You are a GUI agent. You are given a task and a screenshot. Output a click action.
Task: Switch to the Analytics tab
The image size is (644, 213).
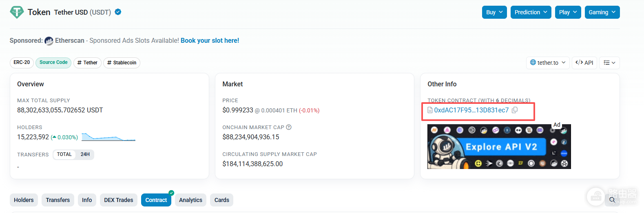click(x=190, y=200)
